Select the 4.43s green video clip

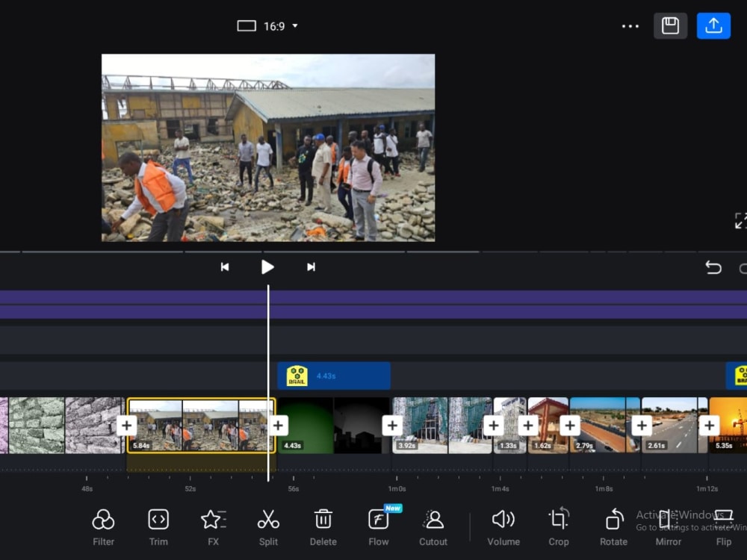coord(333,426)
